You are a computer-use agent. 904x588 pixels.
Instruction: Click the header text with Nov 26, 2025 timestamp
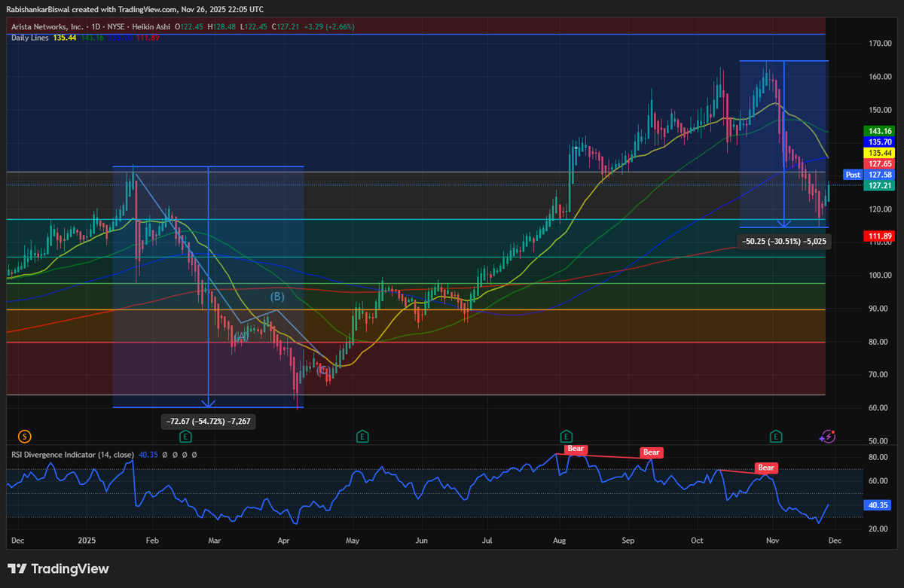tap(135, 9)
